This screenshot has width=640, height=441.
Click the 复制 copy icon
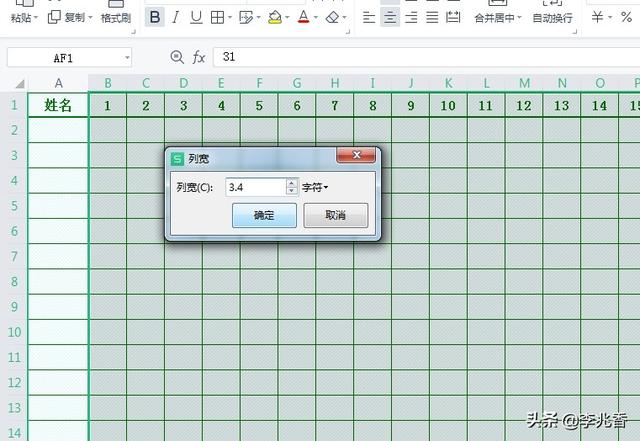coord(54,17)
